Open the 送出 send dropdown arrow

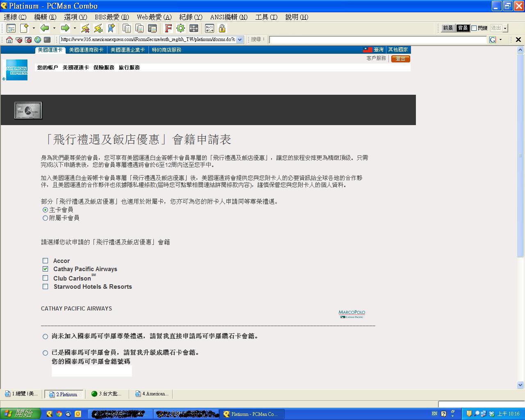[505, 28]
